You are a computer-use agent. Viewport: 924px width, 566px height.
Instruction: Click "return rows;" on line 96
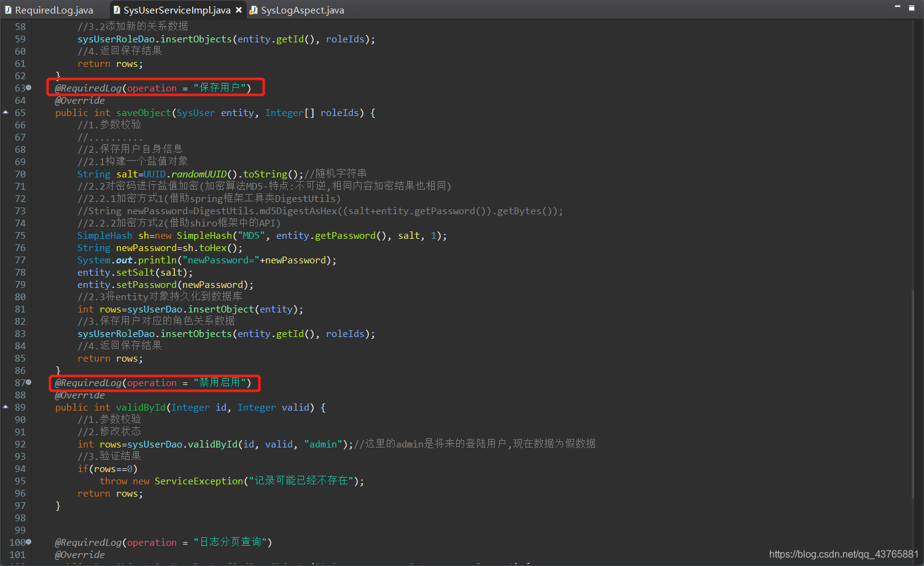point(110,494)
